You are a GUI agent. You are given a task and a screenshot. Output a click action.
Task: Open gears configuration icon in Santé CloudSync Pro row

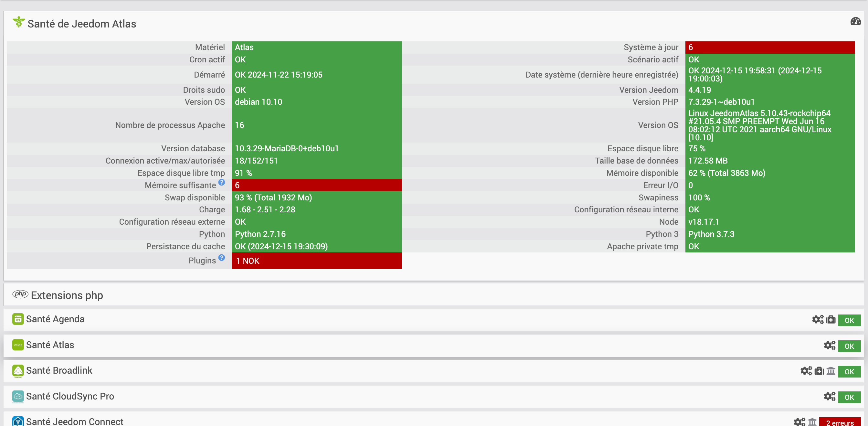829,396
